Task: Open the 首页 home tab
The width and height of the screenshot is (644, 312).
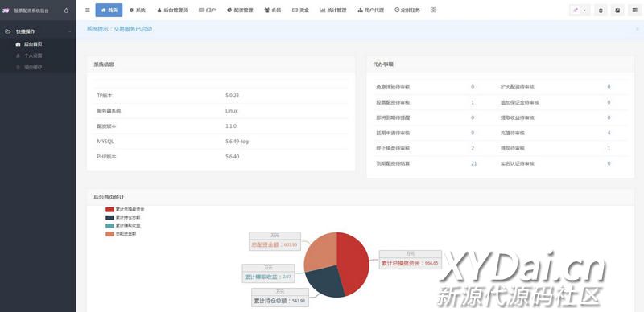Action: (109, 10)
